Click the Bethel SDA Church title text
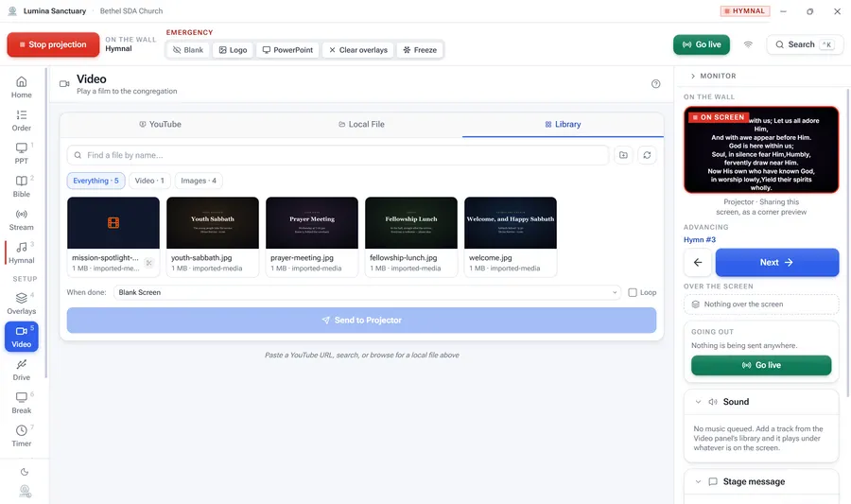 click(x=131, y=10)
